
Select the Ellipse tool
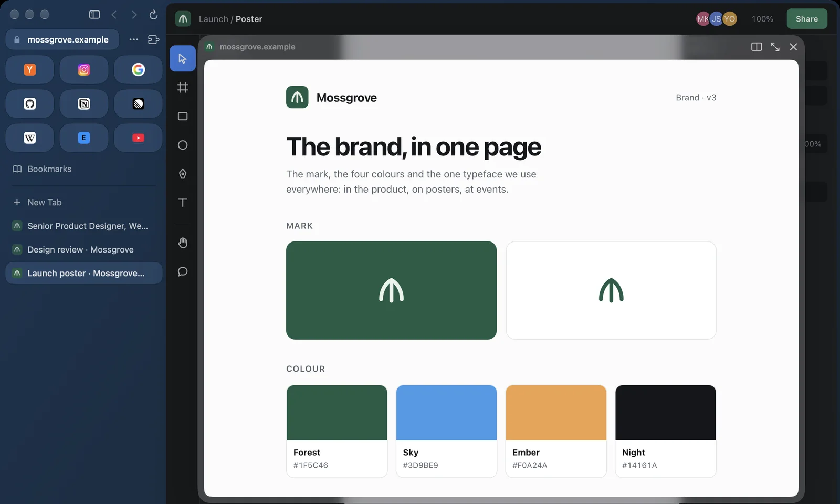click(x=183, y=145)
